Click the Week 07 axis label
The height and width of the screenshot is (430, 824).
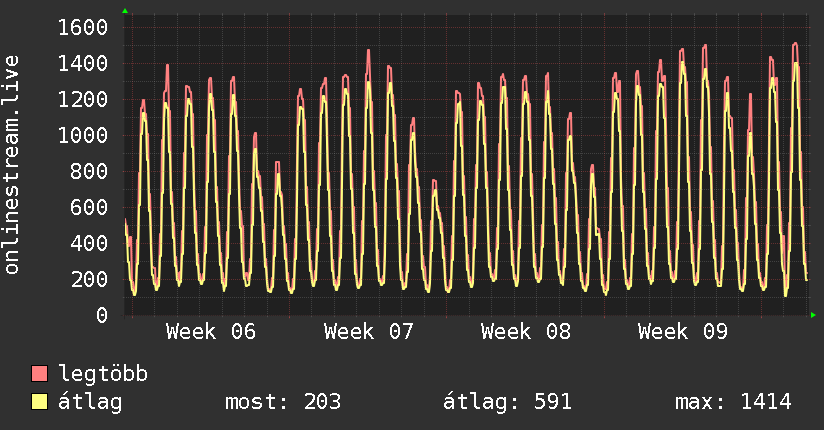(368, 331)
